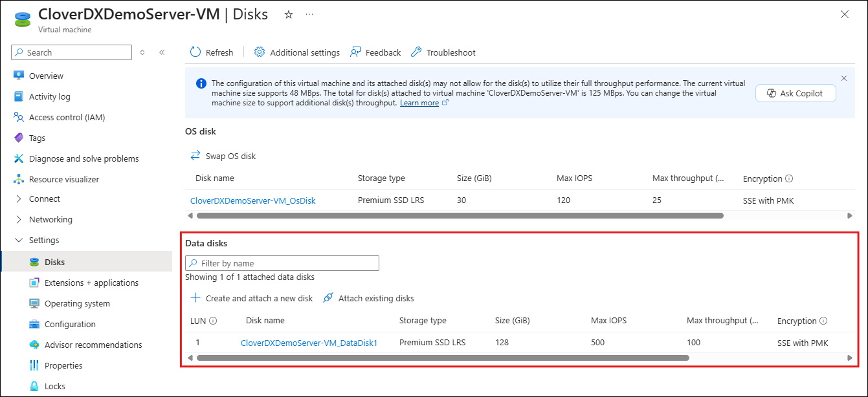Select Advisor recommendations
The width and height of the screenshot is (868, 397).
(94, 345)
